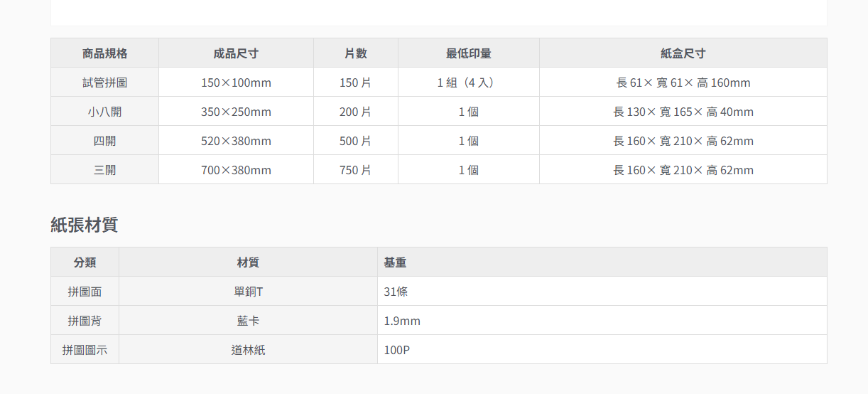This screenshot has width=868, height=394.
Task: Click the 紙張材質 section heading
Action: (x=84, y=225)
